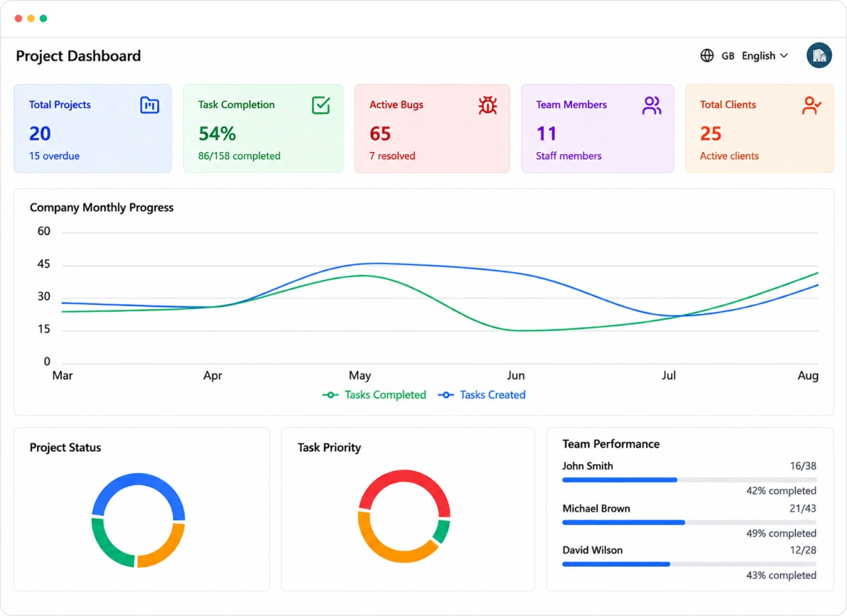Click the 'Staff members' text

click(568, 156)
